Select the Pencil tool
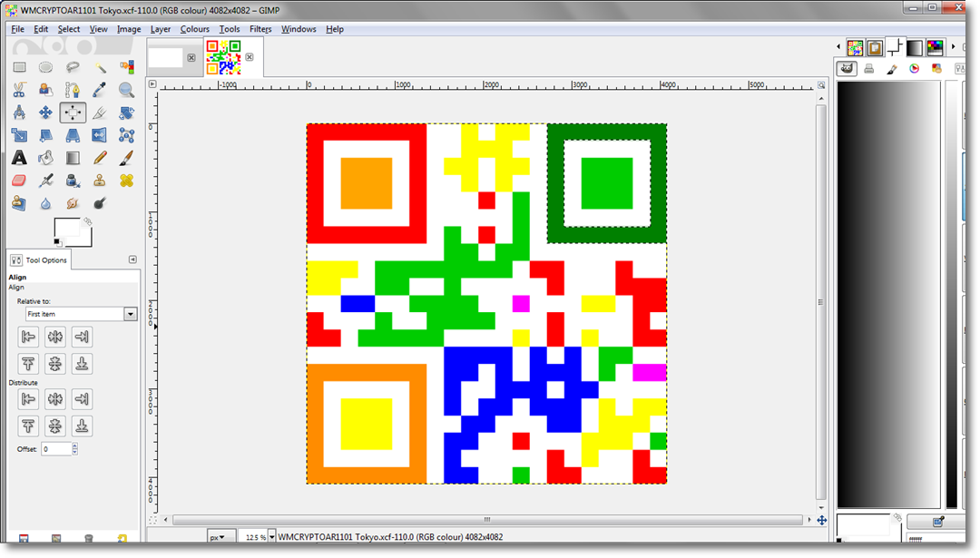 [100, 158]
